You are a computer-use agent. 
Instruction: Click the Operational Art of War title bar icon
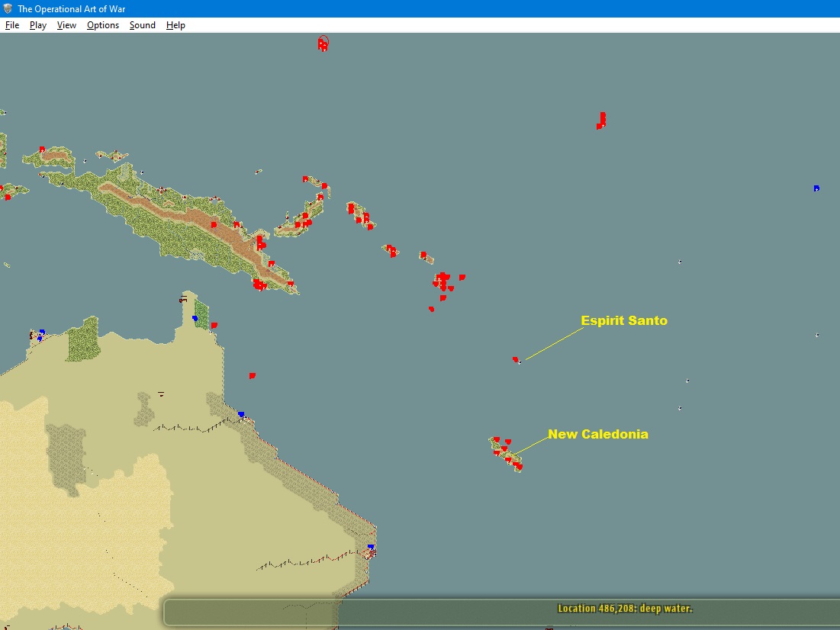coord(8,8)
